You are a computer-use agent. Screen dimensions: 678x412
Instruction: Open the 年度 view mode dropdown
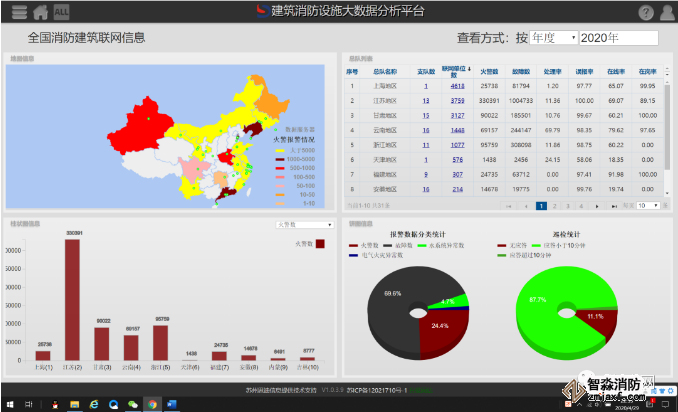(x=554, y=37)
